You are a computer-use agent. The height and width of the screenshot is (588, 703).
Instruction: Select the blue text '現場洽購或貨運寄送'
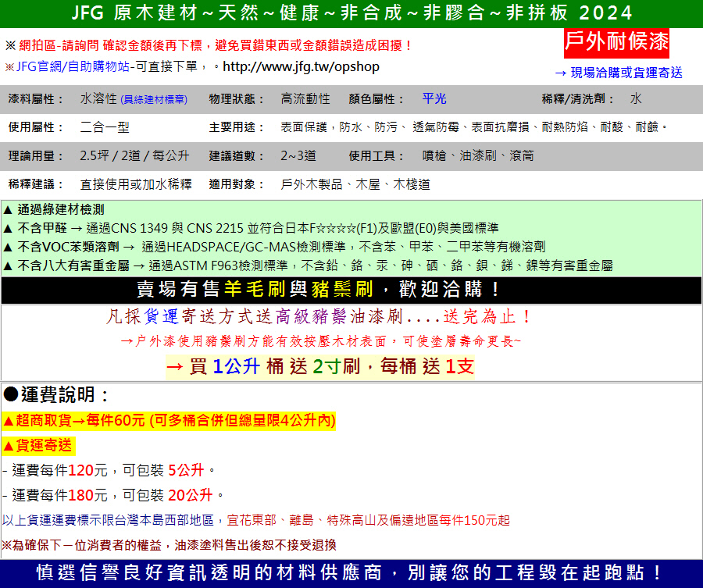coord(626,73)
